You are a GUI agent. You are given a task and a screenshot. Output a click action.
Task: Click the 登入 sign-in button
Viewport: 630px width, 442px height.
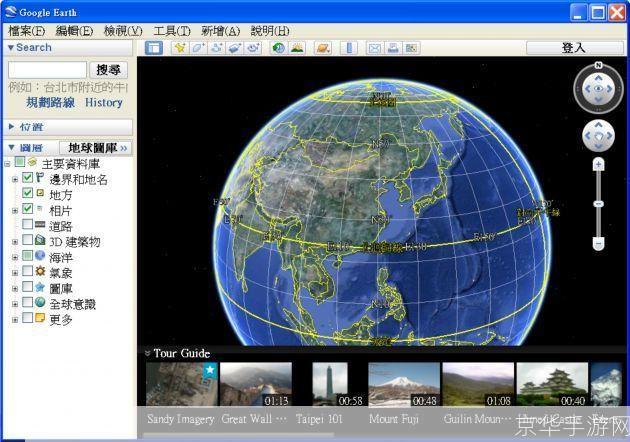click(x=574, y=48)
